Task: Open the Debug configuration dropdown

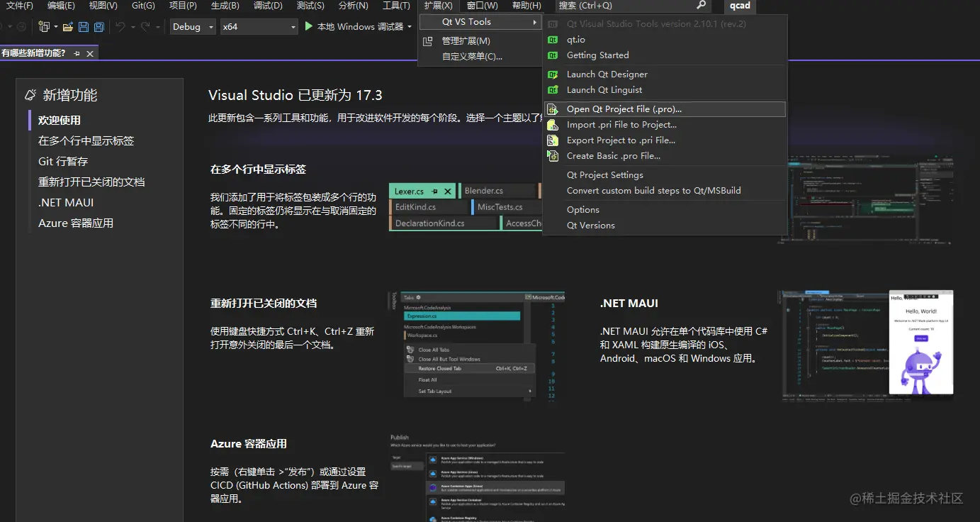Action: click(193, 27)
